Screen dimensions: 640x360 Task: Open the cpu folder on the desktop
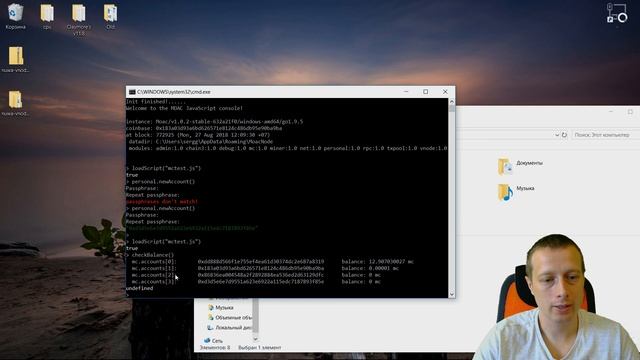point(47,16)
